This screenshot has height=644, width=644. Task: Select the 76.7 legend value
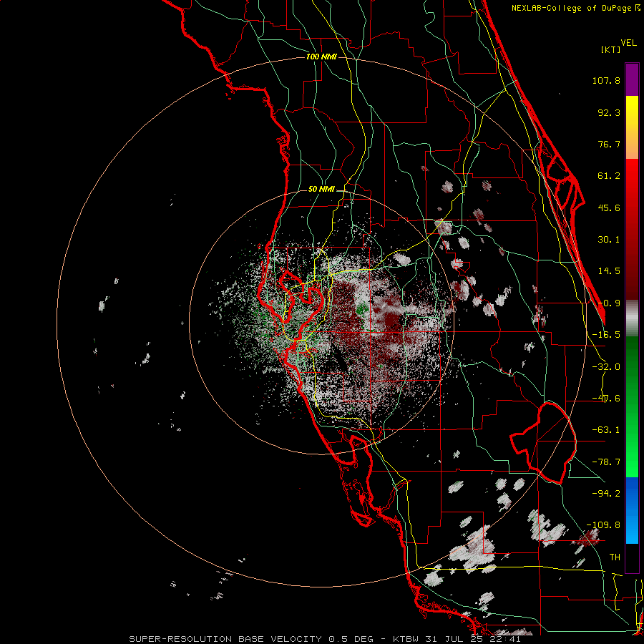[x=609, y=144]
